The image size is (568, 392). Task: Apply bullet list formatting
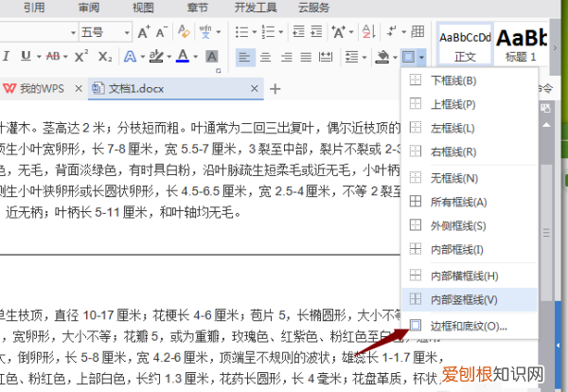coord(241,32)
